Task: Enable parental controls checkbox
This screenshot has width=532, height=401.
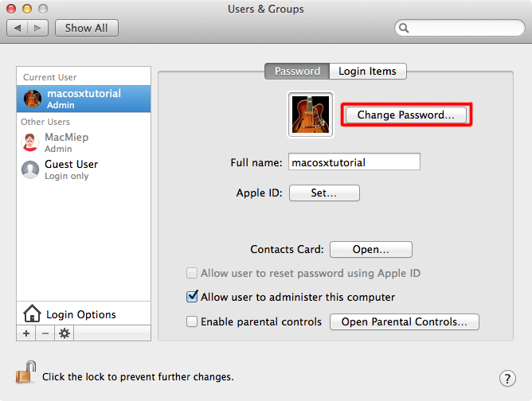Action: (192, 321)
